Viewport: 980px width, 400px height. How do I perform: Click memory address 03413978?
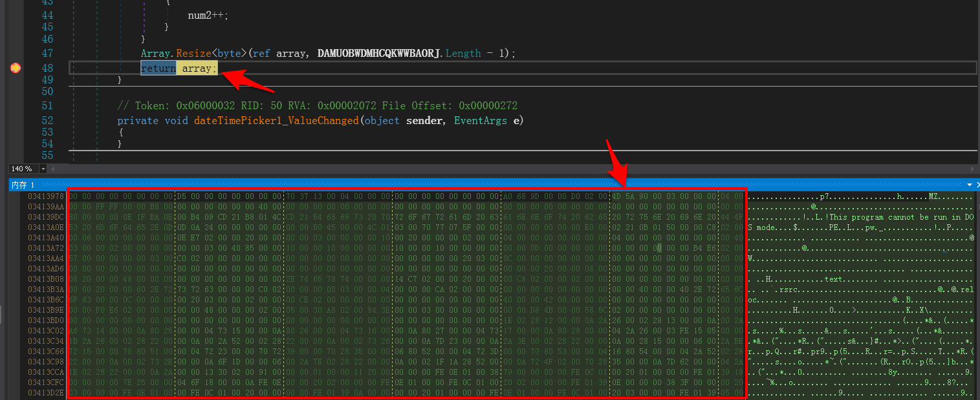click(46, 196)
